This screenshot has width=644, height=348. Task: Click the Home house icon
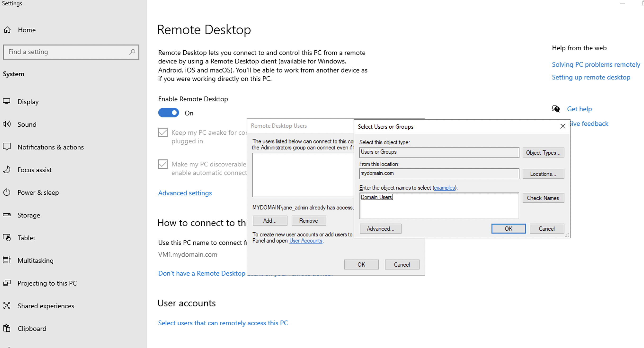[x=7, y=30]
